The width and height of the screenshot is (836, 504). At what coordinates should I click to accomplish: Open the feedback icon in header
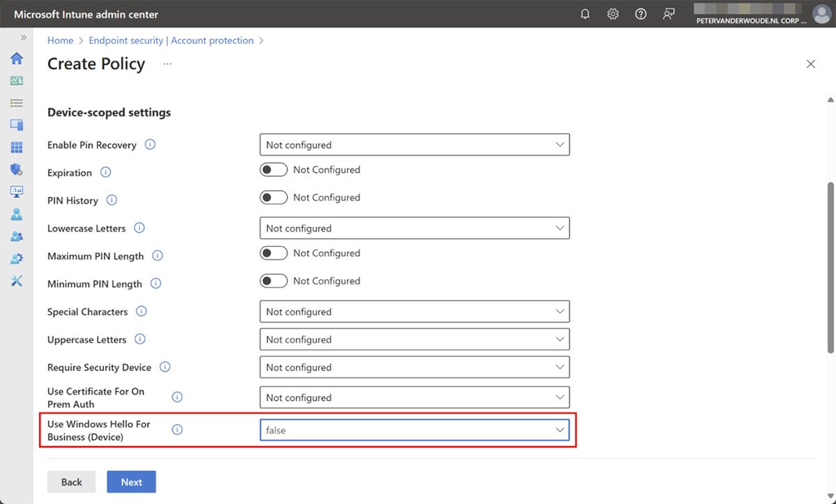(x=669, y=14)
